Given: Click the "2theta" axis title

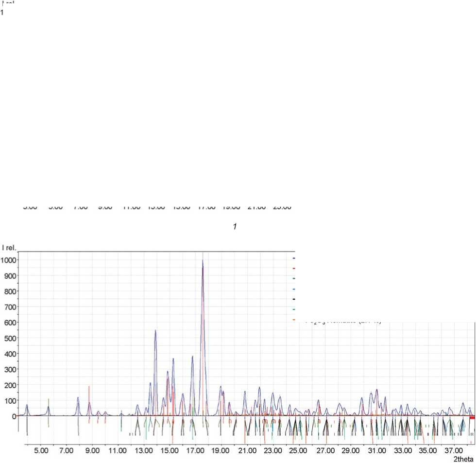Looking at the screenshot, I should pos(463,459).
